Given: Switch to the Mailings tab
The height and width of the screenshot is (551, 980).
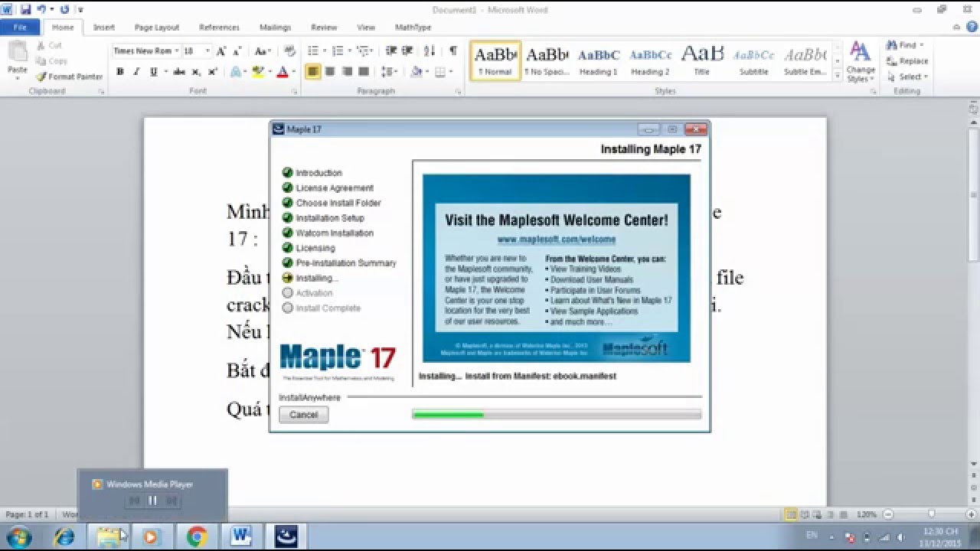Looking at the screenshot, I should point(275,28).
